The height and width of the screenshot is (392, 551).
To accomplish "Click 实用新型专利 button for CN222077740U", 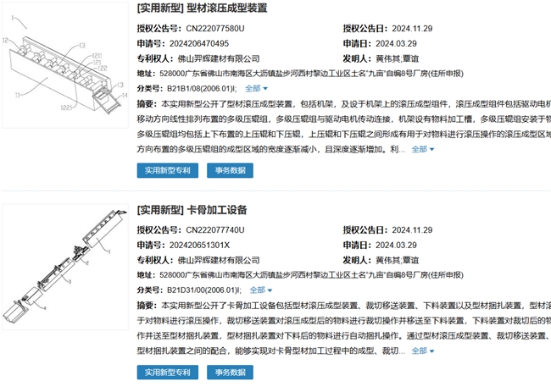I will click(x=168, y=373).
